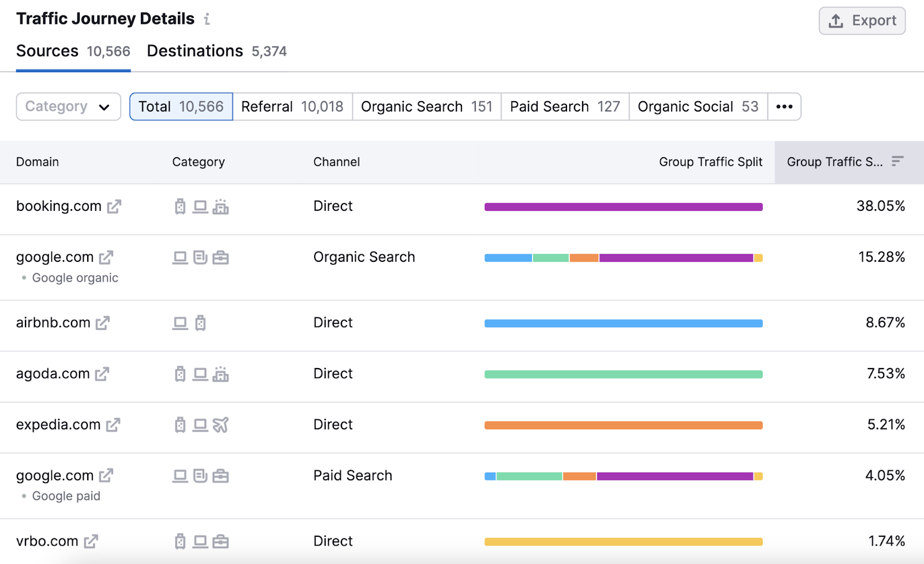Click the Export icon at top right

click(x=835, y=20)
